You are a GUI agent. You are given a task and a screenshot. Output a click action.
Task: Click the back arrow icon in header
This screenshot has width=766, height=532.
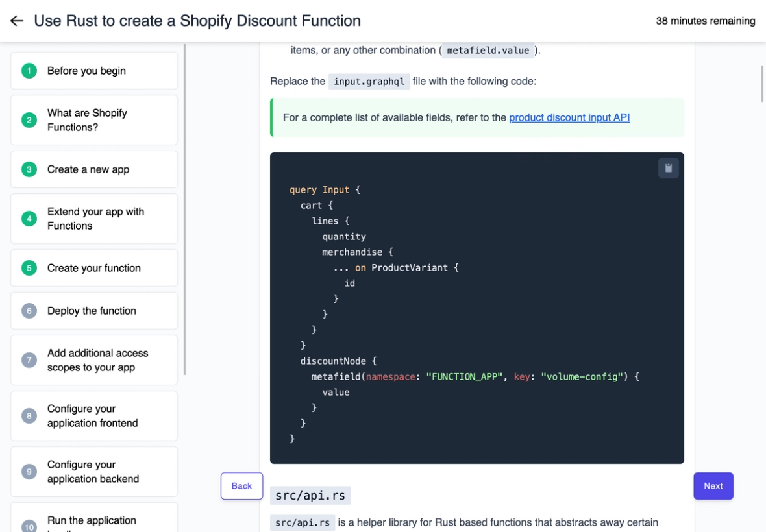[17, 21]
